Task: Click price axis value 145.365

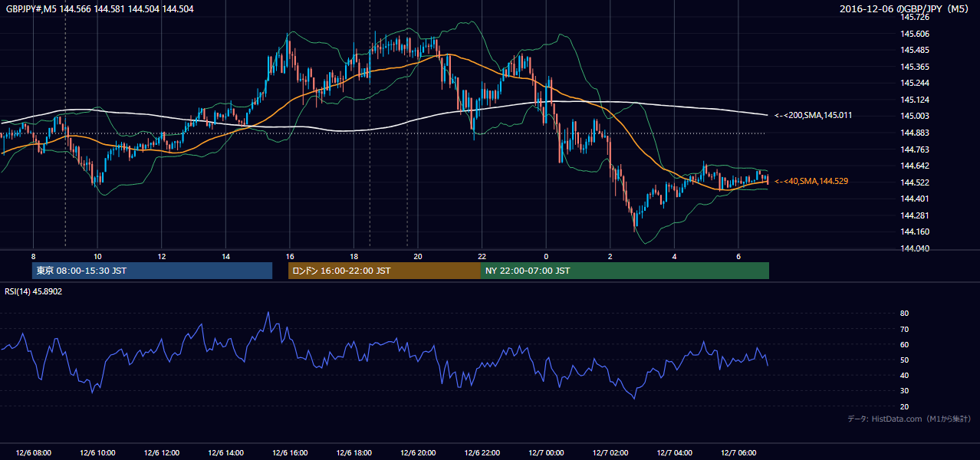Action: [x=914, y=67]
